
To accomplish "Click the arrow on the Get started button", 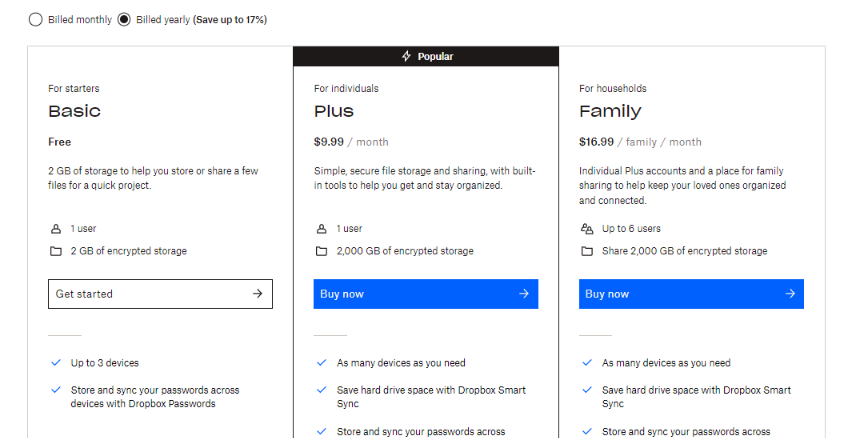I will pyautogui.click(x=257, y=294).
